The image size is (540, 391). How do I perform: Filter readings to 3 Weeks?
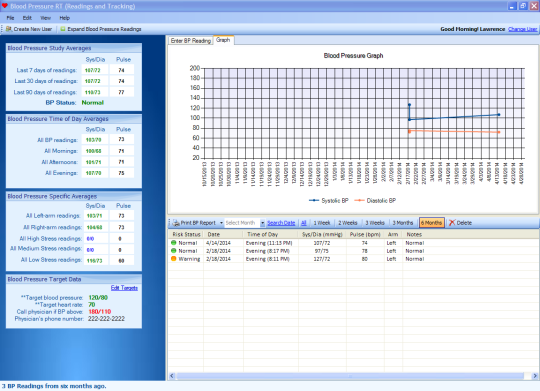(x=375, y=223)
